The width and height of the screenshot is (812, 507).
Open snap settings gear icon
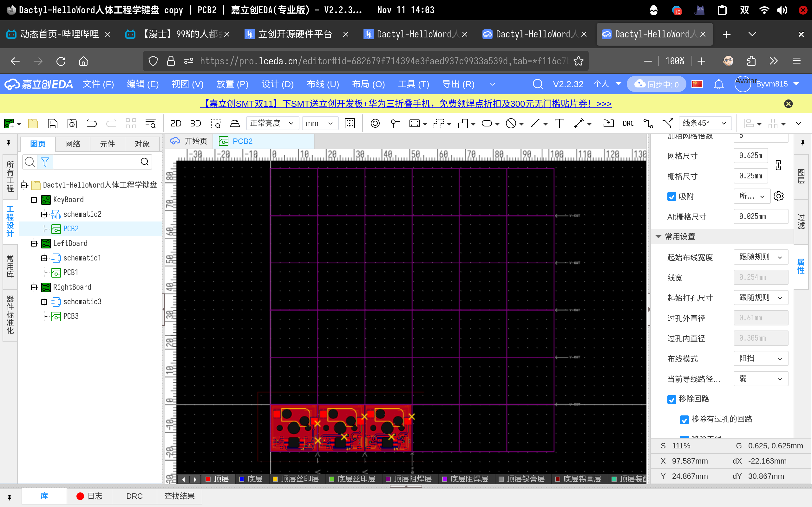[x=778, y=196]
